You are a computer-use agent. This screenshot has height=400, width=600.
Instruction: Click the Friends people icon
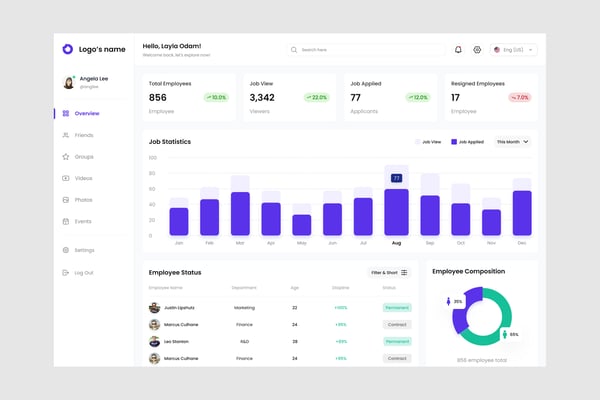(x=66, y=135)
